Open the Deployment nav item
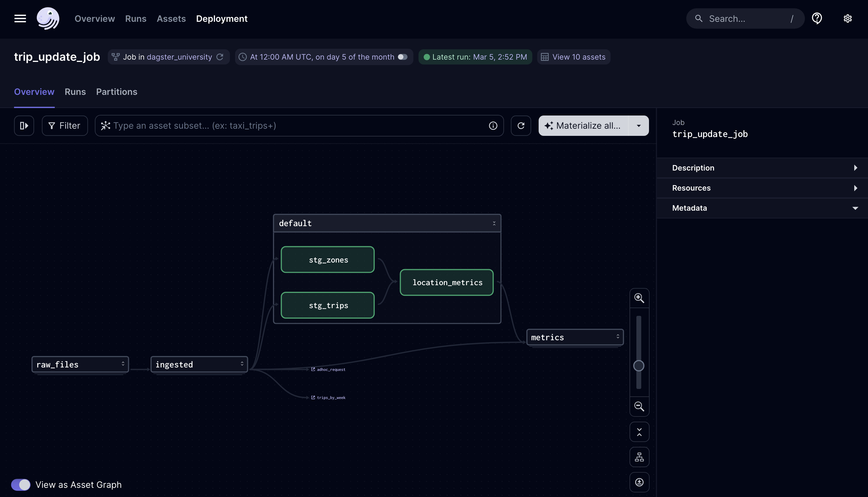Screen dimensions: 868x497 click(x=222, y=18)
